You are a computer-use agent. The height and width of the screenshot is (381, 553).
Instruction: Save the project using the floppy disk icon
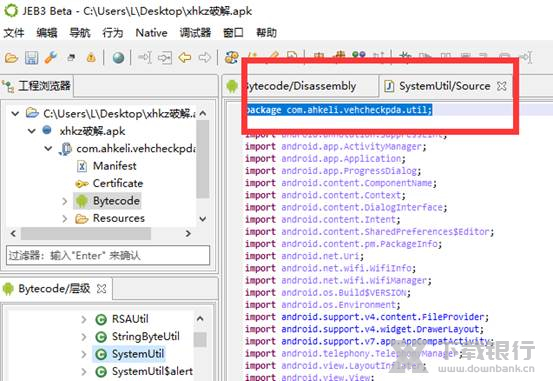coord(31,58)
